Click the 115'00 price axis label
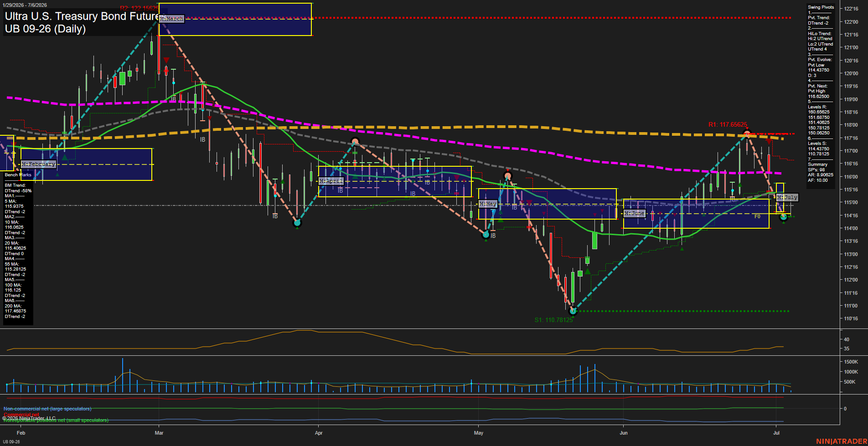 851,202
